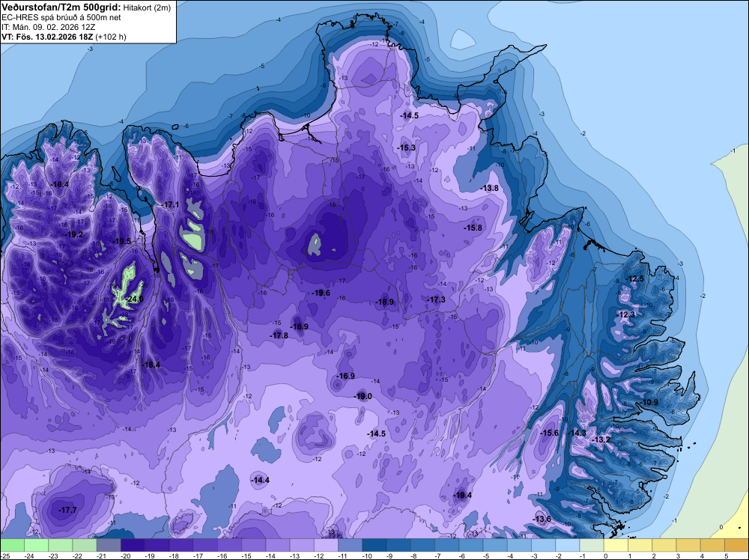Click the -12.5 temperature label
749x560 pixels.
point(635,279)
